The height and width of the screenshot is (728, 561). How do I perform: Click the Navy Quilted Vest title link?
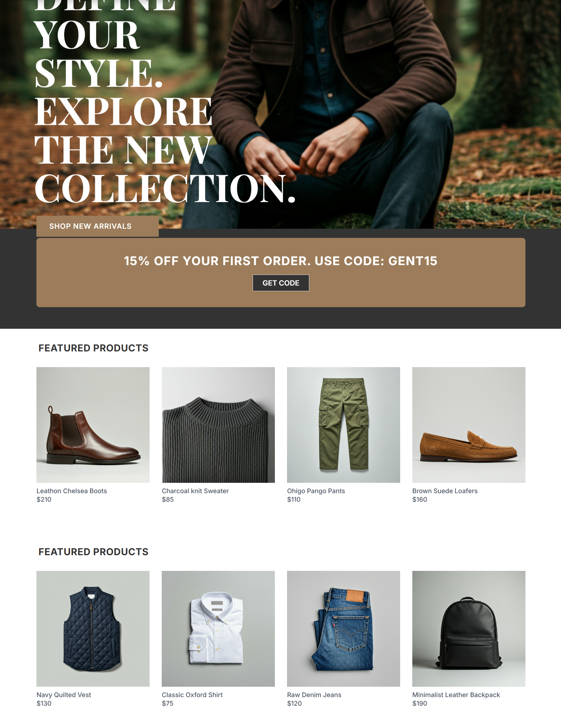[64, 695]
